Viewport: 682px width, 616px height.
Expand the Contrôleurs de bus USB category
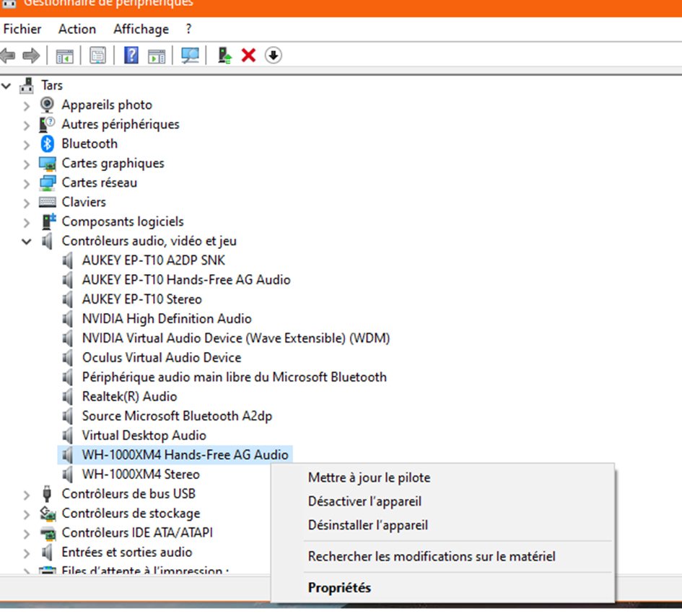point(27,495)
